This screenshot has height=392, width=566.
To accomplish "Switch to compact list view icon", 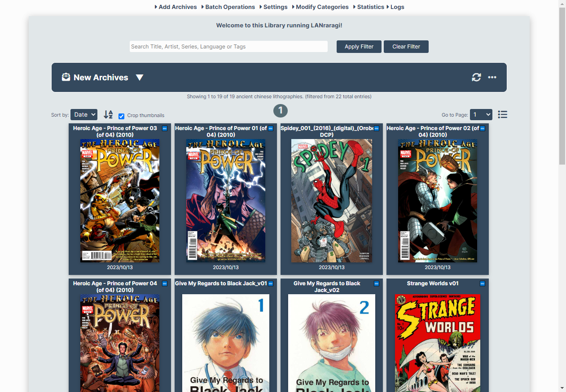I will click(x=503, y=114).
